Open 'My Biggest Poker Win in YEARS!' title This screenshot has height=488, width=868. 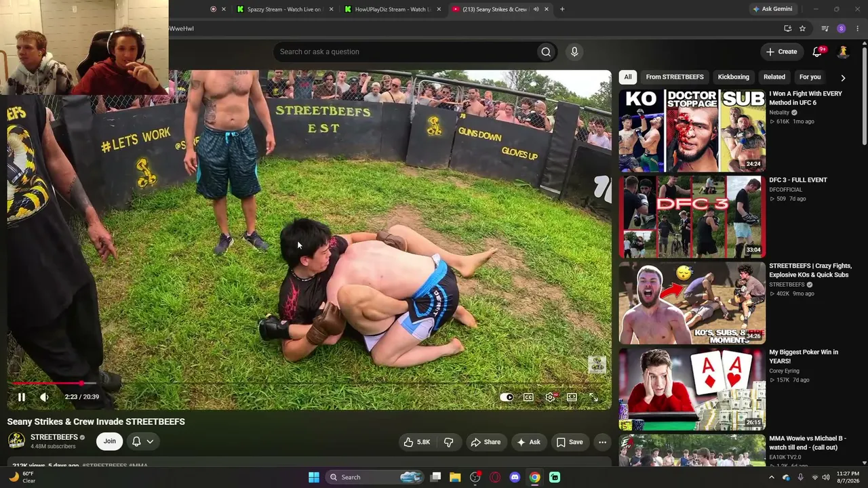pyautogui.click(x=804, y=357)
